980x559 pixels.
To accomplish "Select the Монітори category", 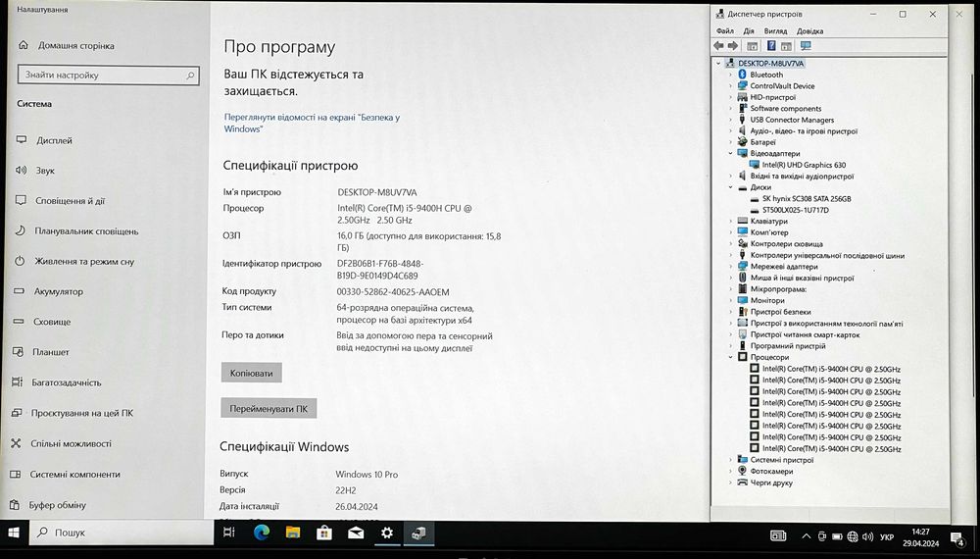I will (x=767, y=301).
